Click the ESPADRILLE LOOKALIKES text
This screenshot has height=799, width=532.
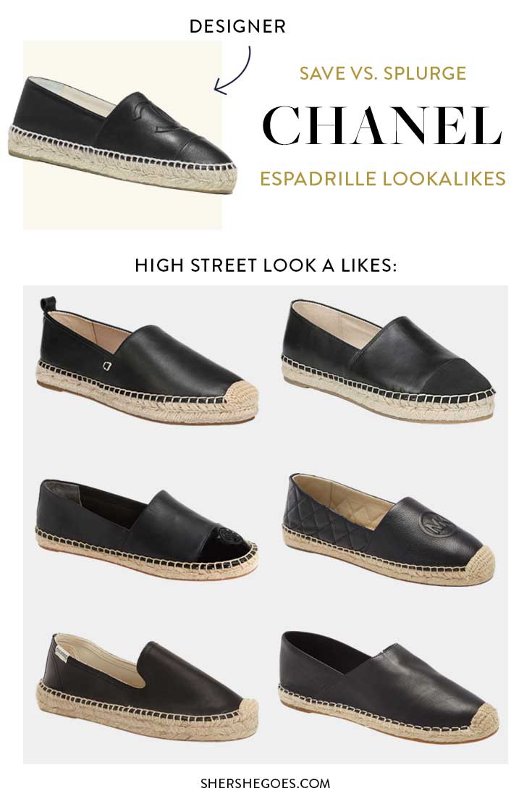click(383, 179)
